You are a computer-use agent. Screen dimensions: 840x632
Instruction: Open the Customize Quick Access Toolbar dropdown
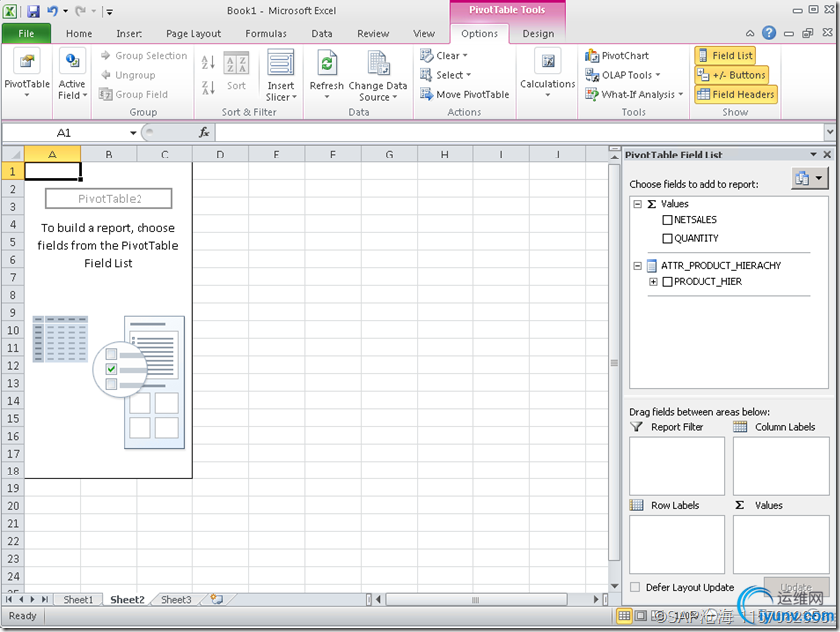pyautogui.click(x=108, y=11)
